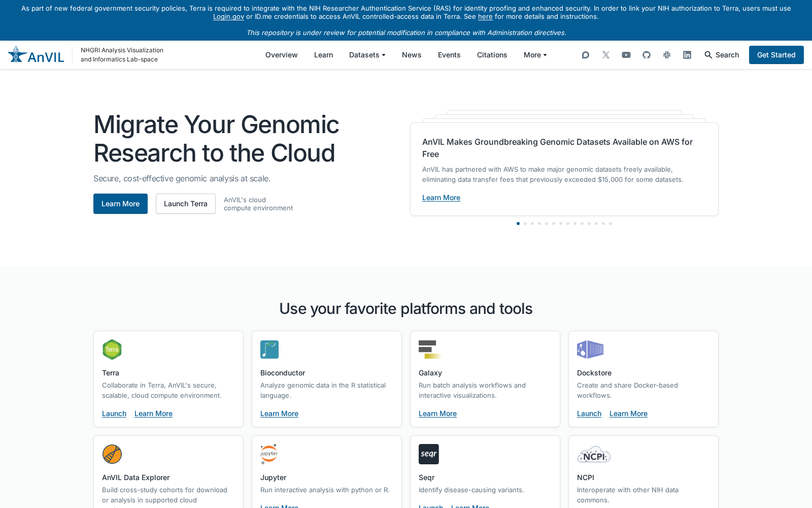Click the 'Seqr' card title
The width and height of the screenshot is (812, 508).
[426, 478]
